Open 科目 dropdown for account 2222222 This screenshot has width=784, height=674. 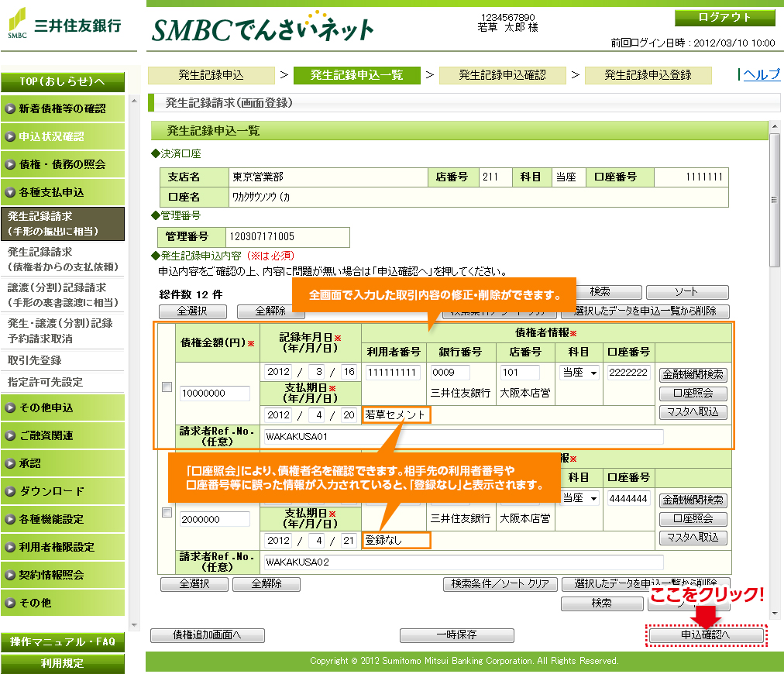pyautogui.click(x=579, y=373)
